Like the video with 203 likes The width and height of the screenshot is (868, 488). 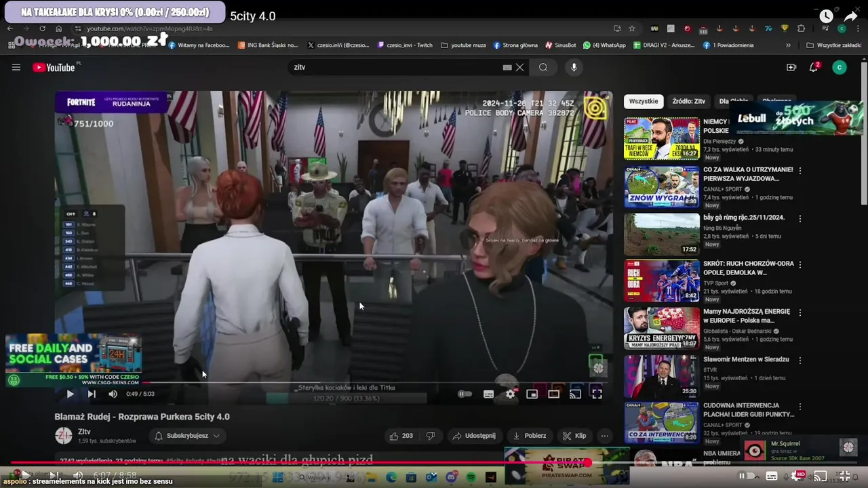point(401,436)
